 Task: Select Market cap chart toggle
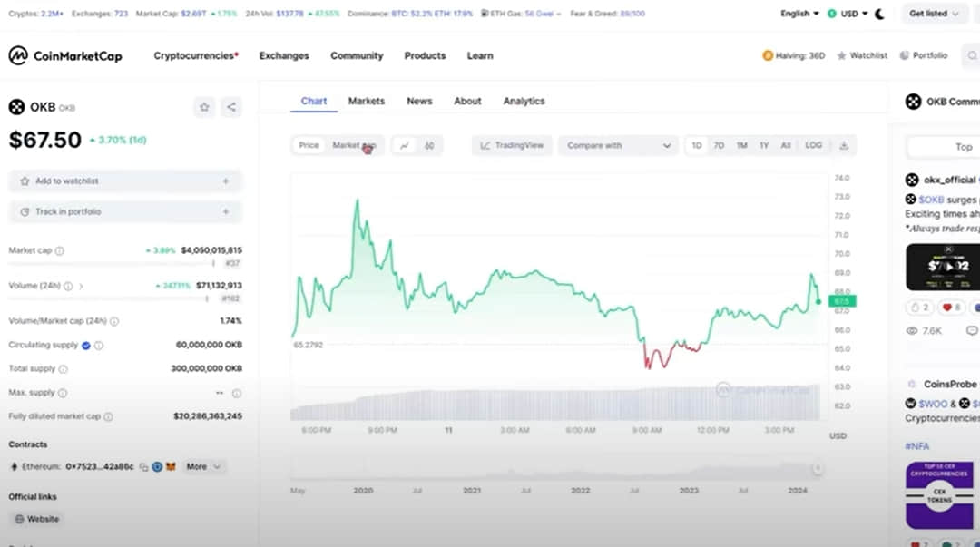354,145
